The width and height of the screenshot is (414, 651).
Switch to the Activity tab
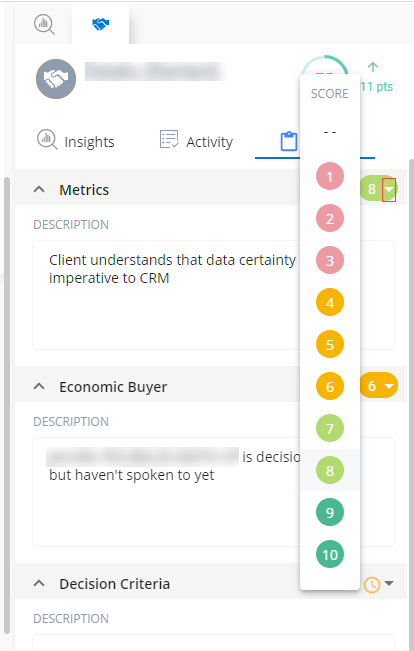pos(196,141)
